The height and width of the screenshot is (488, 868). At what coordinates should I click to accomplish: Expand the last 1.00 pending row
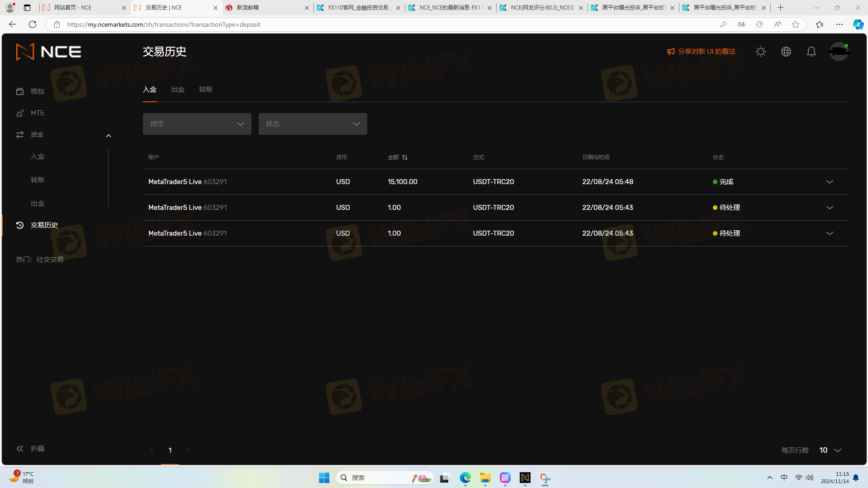(830, 233)
